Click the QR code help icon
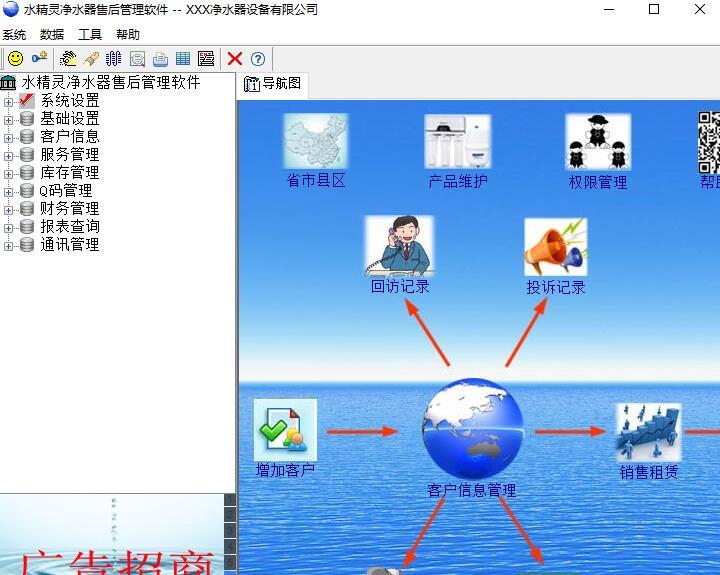The width and height of the screenshot is (720, 575). pos(709,142)
